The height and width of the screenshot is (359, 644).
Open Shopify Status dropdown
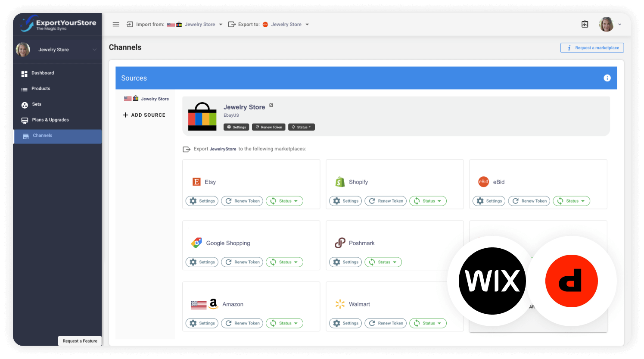[x=428, y=201]
